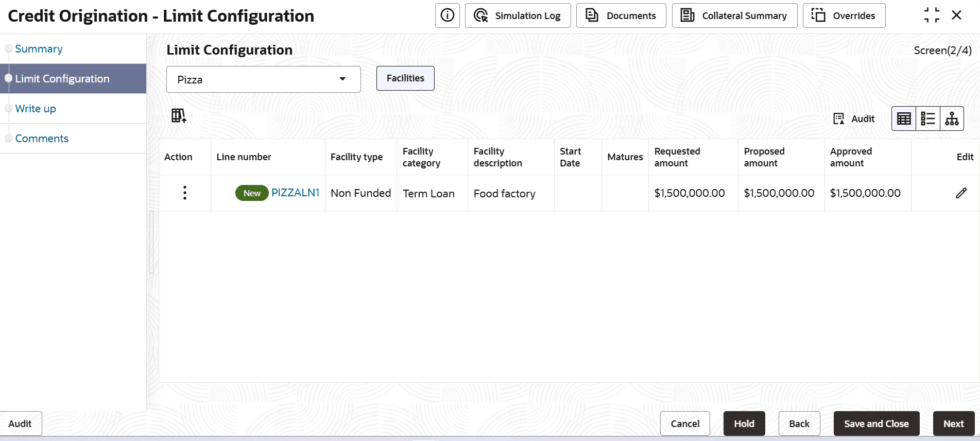The width and height of the screenshot is (980, 441).
Task: Select the Non Funded cell
Action: (x=360, y=193)
